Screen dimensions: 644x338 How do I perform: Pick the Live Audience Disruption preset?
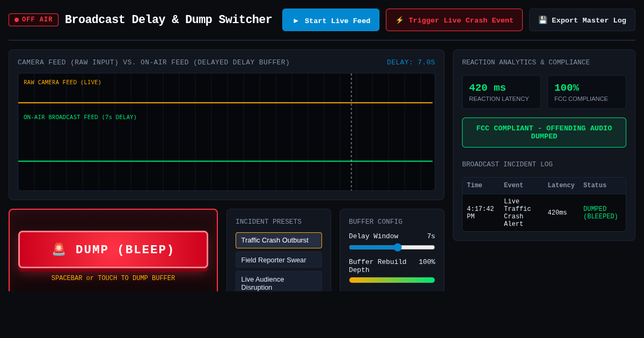click(279, 282)
